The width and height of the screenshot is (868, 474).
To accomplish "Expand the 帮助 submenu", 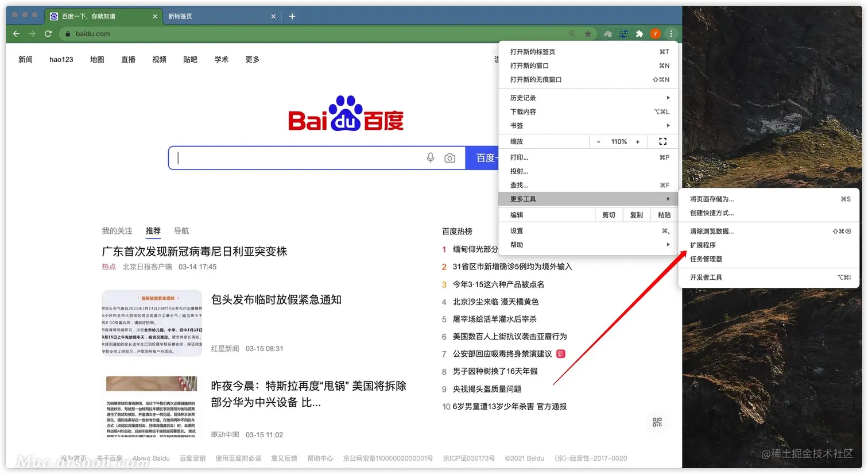I will (590, 245).
